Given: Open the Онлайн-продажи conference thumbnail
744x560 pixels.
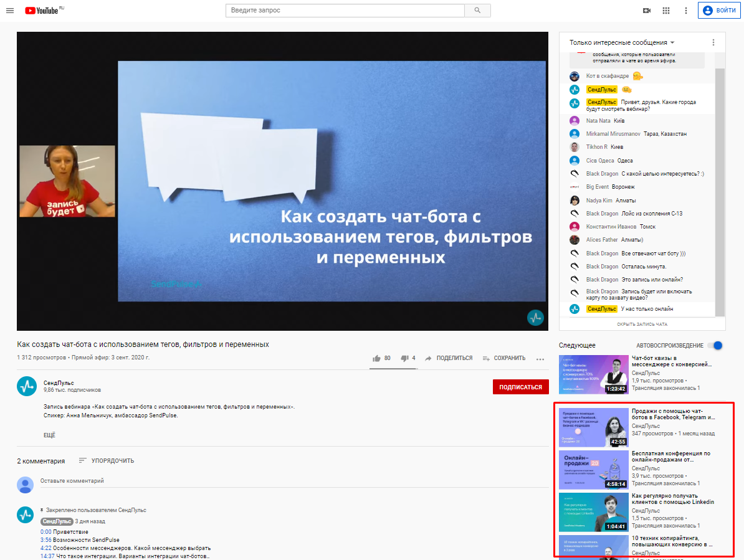Looking at the screenshot, I should click(x=594, y=470).
